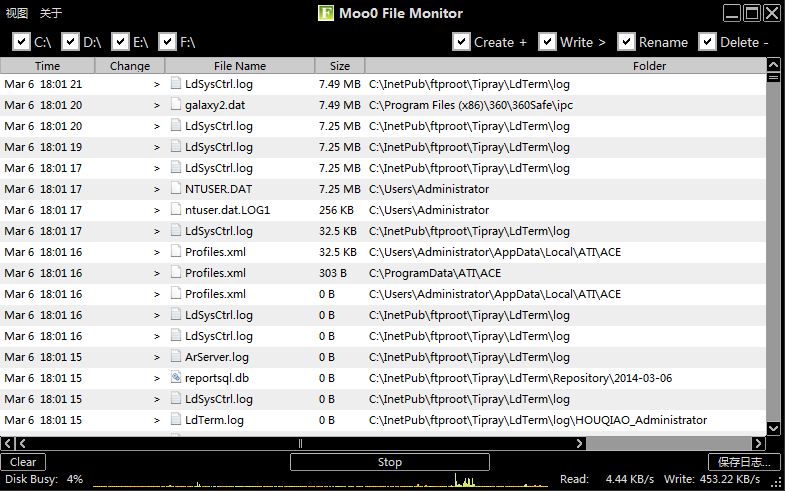Image resolution: width=785 pixels, height=491 pixels.
Task: Click the 256 KB size value
Action: pyautogui.click(x=336, y=210)
